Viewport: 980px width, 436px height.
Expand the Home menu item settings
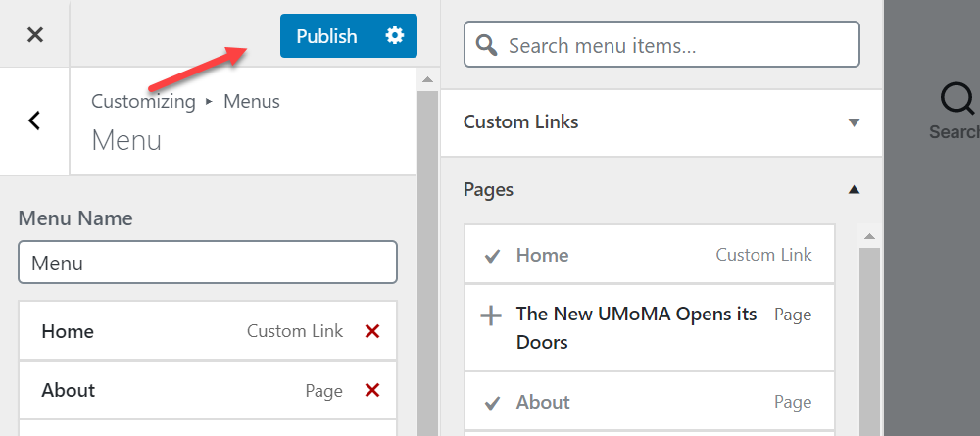(208, 330)
